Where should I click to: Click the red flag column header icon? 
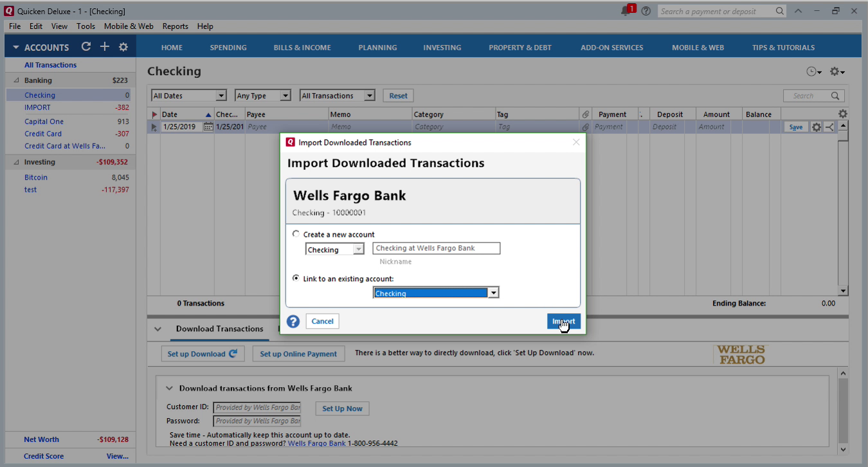(x=154, y=114)
